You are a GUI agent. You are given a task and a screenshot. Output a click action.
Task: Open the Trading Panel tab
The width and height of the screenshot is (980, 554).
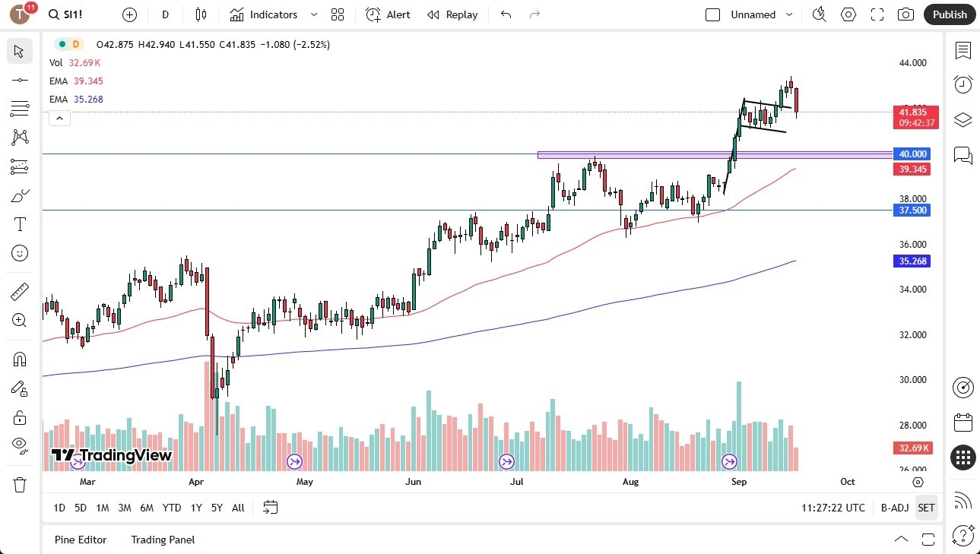point(162,540)
